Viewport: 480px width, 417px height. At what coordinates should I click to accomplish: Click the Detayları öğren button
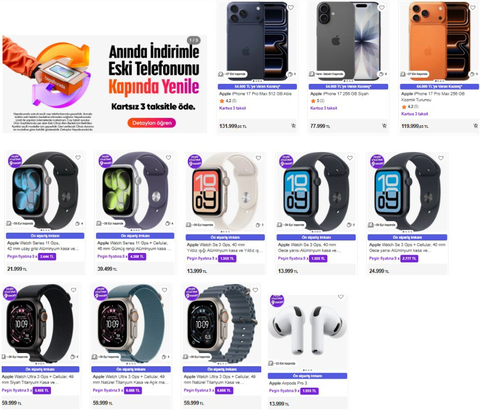coord(152,123)
